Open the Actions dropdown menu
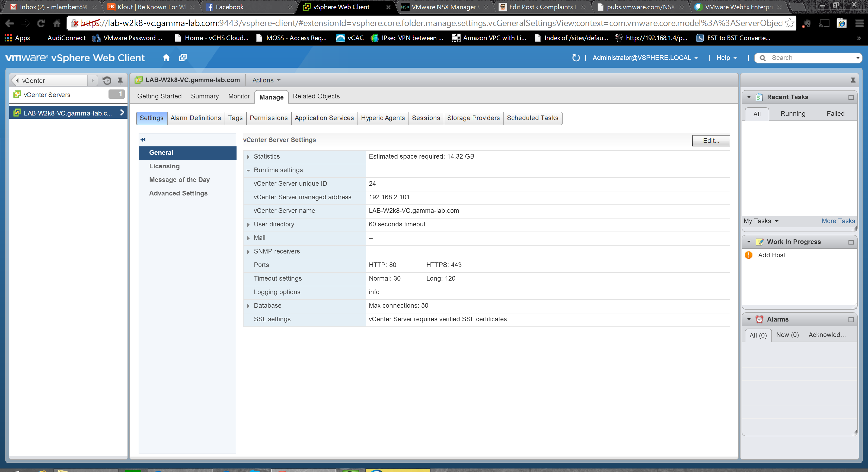 tap(266, 80)
